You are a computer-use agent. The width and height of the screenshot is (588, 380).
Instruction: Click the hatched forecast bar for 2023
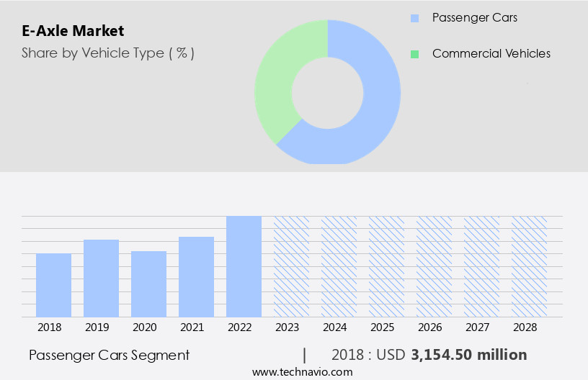pos(291,266)
